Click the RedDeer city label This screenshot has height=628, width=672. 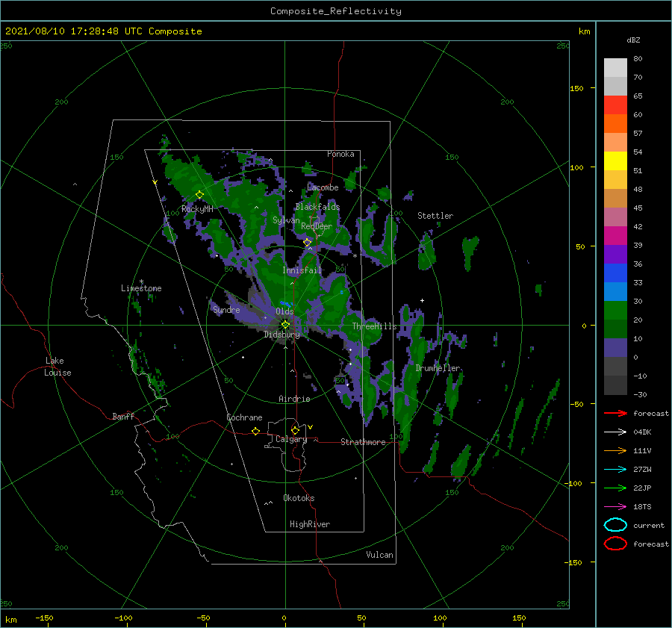pyautogui.click(x=317, y=226)
